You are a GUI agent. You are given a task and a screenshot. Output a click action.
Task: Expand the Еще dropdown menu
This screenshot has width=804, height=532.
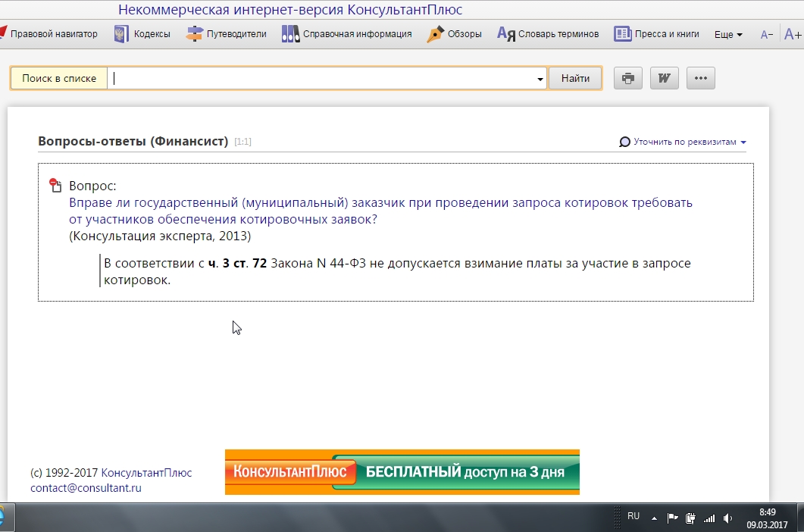(728, 35)
